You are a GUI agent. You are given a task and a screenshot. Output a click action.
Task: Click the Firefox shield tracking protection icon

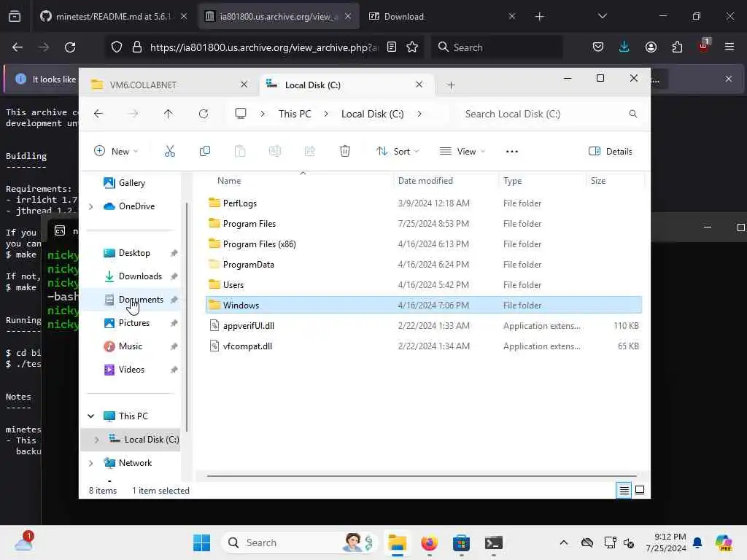[x=117, y=47]
